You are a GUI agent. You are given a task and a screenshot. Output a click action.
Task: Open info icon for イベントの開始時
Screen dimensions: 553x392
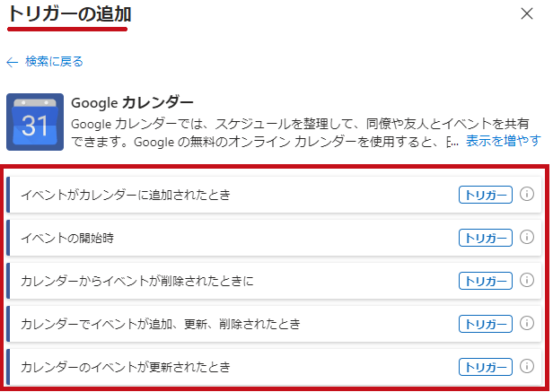(527, 237)
